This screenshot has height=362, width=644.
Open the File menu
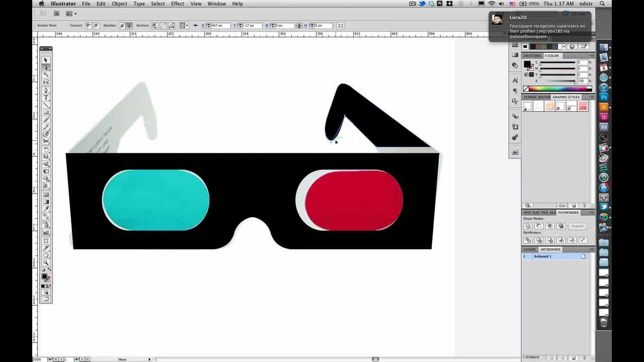click(86, 4)
